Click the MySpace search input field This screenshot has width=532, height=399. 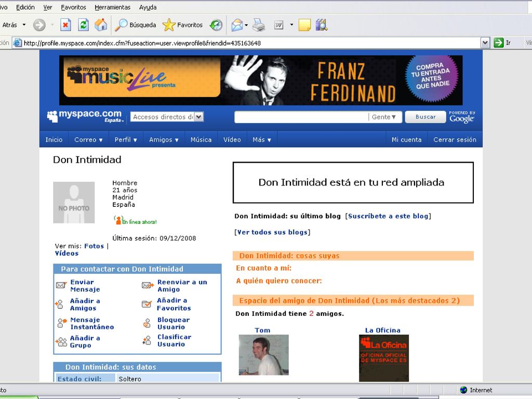(x=301, y=117)
